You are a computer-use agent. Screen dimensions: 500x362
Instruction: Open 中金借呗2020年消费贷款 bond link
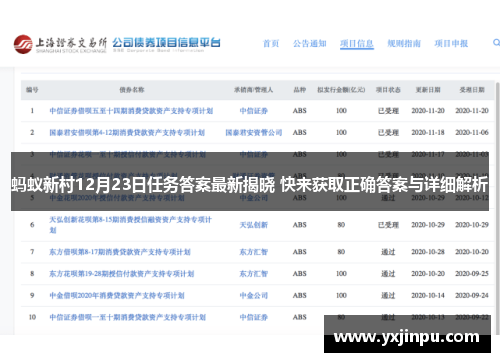point(117,296)
